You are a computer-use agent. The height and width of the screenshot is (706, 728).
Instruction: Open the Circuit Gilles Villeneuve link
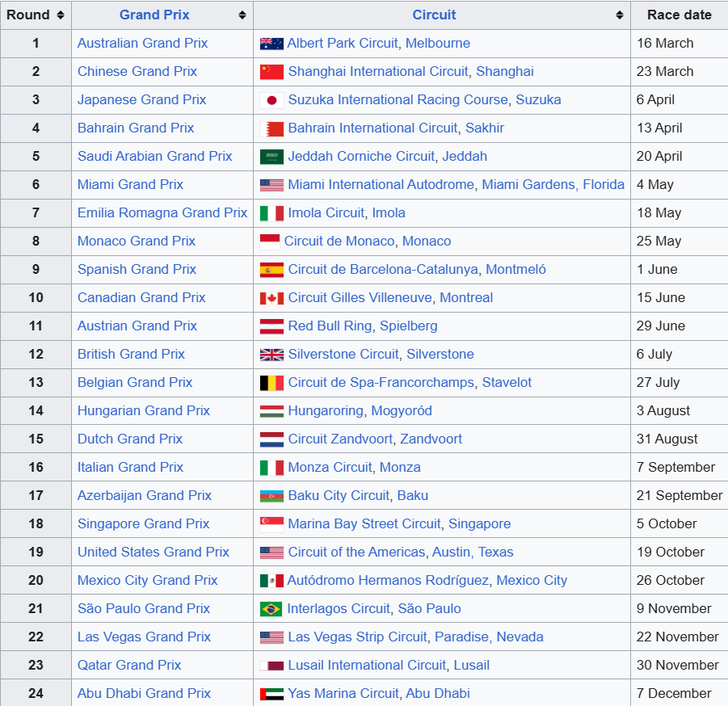coord(360,298)
